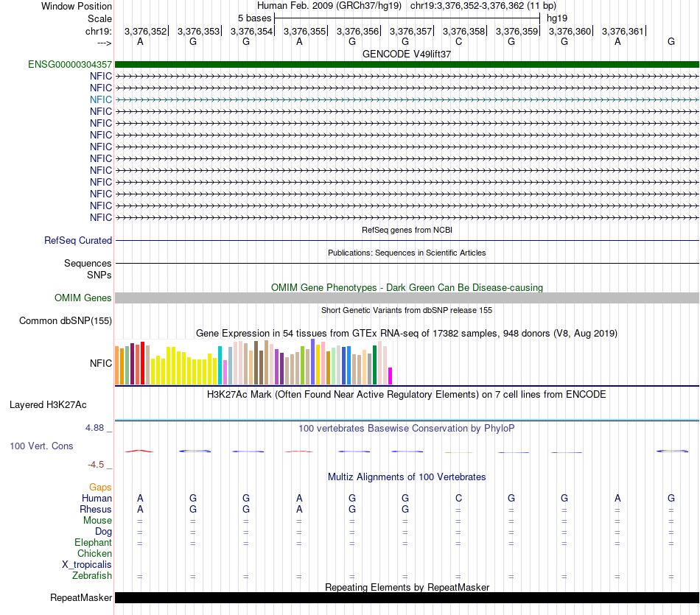Click 100 vertebrates Basewise Conservation by PhyloP title

407,429
